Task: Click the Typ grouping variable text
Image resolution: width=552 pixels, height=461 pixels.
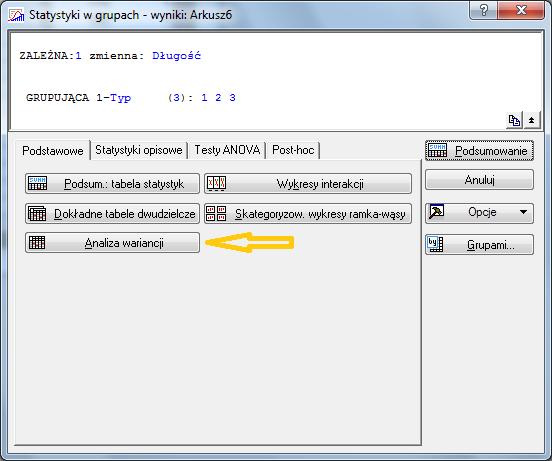Action: point(120,98)
